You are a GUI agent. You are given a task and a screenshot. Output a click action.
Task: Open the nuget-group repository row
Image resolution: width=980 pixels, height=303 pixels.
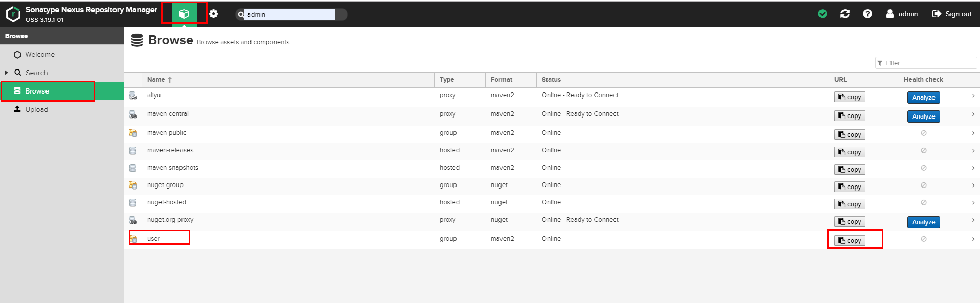[552, 187]
